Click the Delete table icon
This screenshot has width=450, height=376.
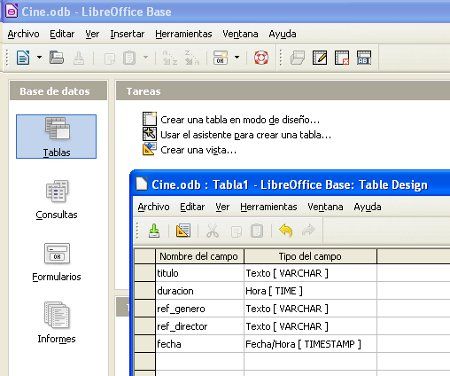pyautogui.click(x=342, y=58)
